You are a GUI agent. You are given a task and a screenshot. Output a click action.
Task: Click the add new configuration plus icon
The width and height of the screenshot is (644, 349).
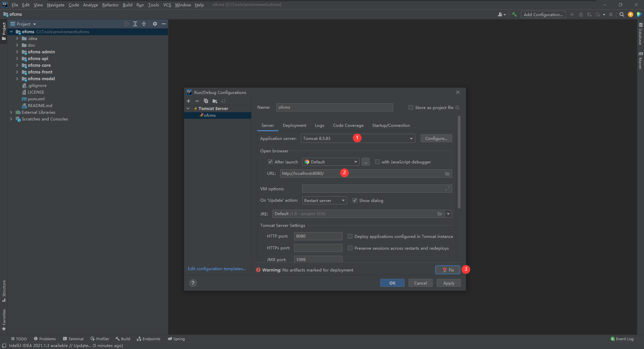click(189, 101)
